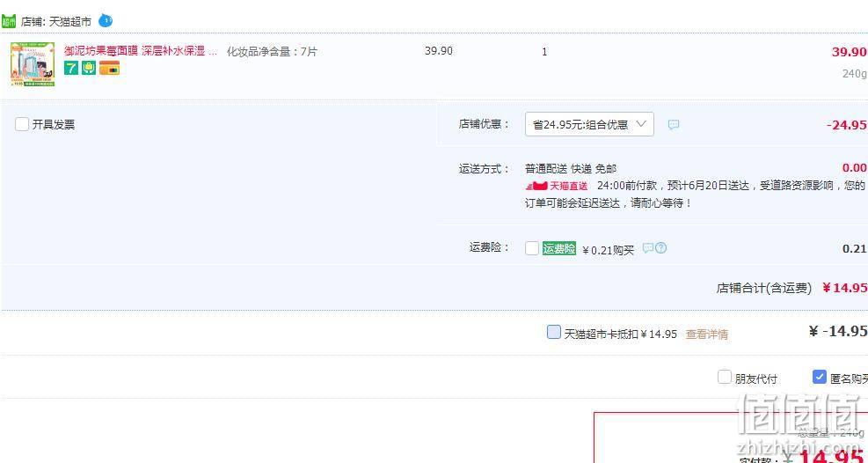
Task: Open the 查看详情 details link
Action: click(x=707, y=334)
